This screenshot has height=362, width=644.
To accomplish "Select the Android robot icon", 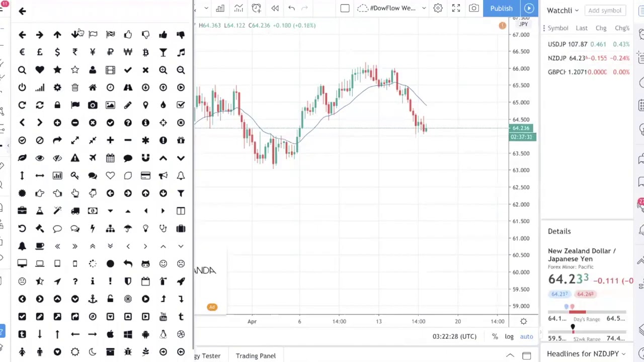I will pos(145,334).
